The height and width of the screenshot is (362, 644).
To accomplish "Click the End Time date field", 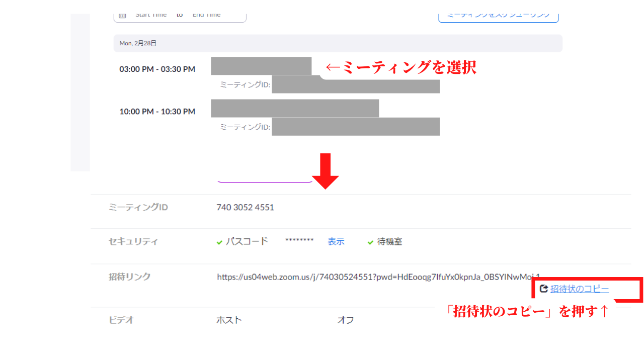I will pyautogui.click(x=206, y=16).
